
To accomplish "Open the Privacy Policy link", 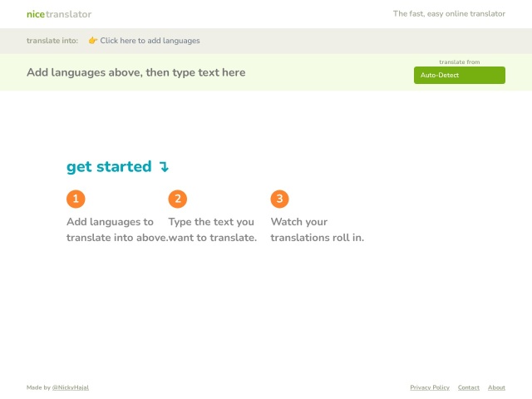I will click(x=430, y=387).
